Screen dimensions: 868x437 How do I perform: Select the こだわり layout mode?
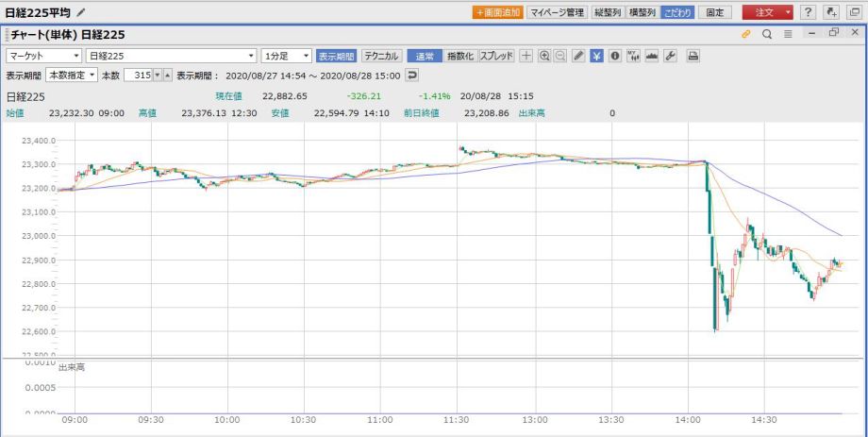point(677,12)
